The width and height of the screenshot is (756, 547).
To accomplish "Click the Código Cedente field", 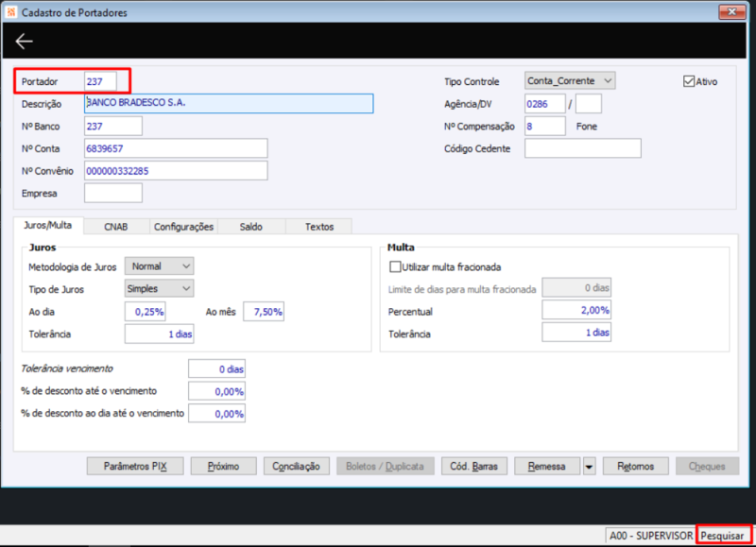I will pyautogui.click(x=583, y=148).
